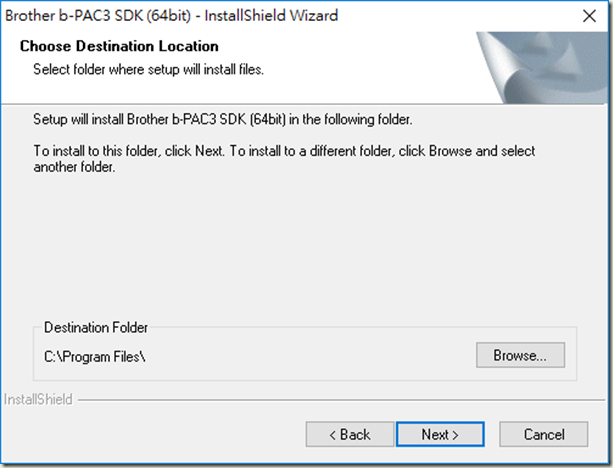Click the 'another folder.' text line
Image resolution: width=613 pixels, height=468 pixels.
tap(74, 167)
